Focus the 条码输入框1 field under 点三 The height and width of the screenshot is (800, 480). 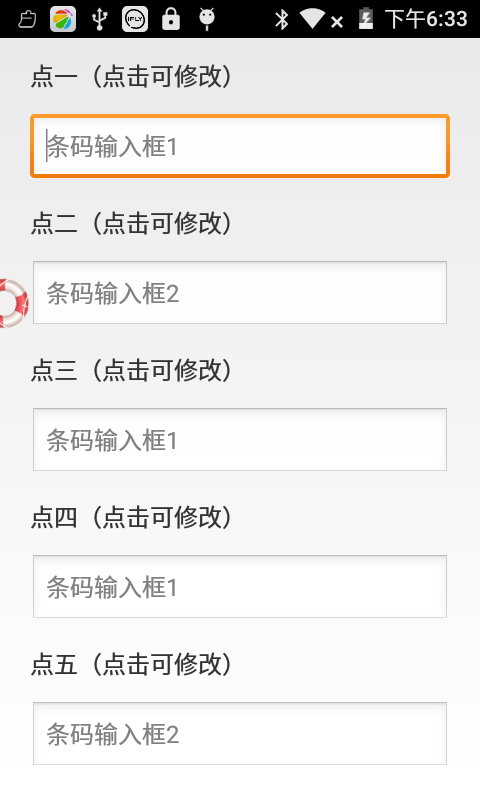click(240, 439)
